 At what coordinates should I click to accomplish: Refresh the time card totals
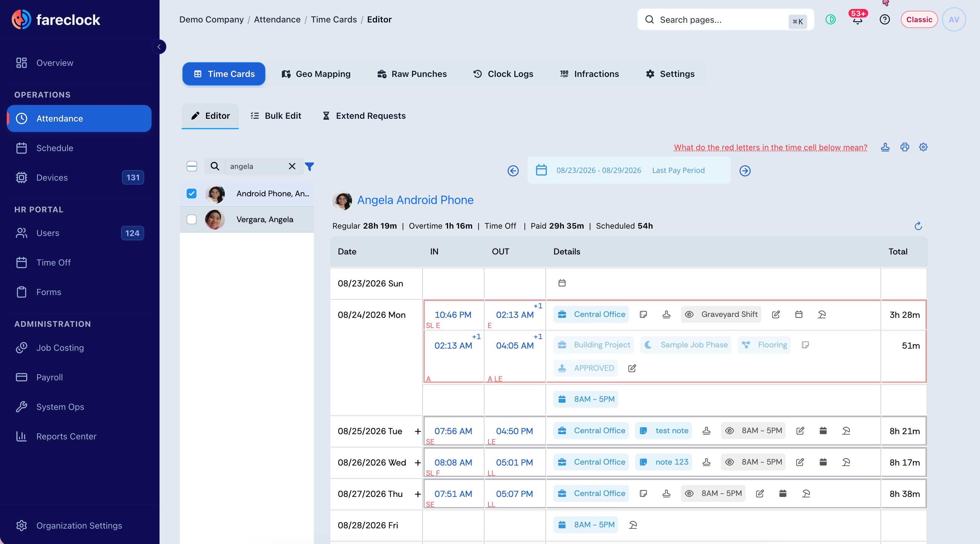[x=918, y=226]
